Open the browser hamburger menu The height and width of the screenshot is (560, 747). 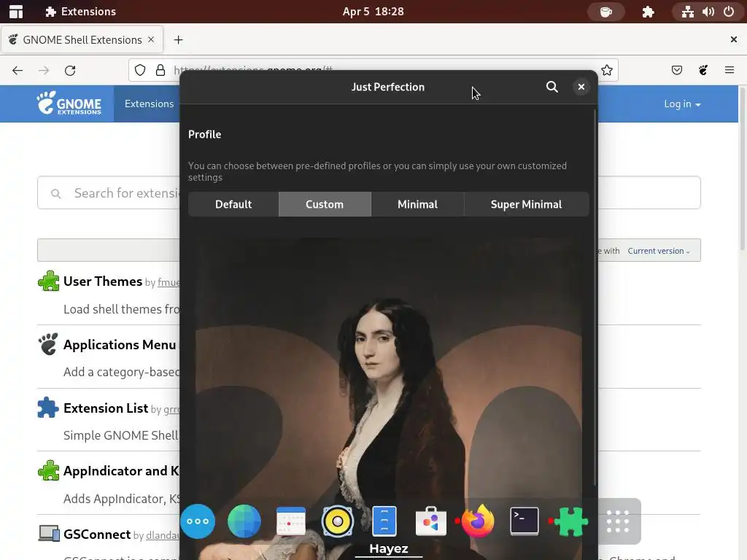(729, 71)
